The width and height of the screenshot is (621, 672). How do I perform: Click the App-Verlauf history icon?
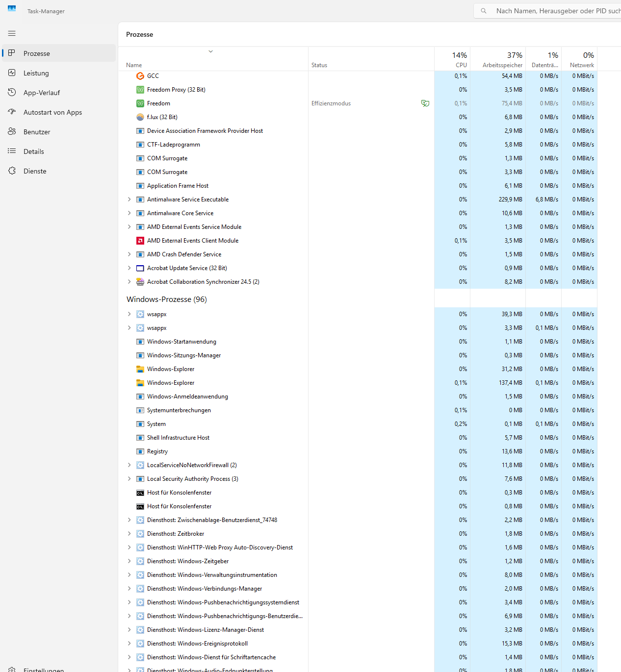(12, 92)
